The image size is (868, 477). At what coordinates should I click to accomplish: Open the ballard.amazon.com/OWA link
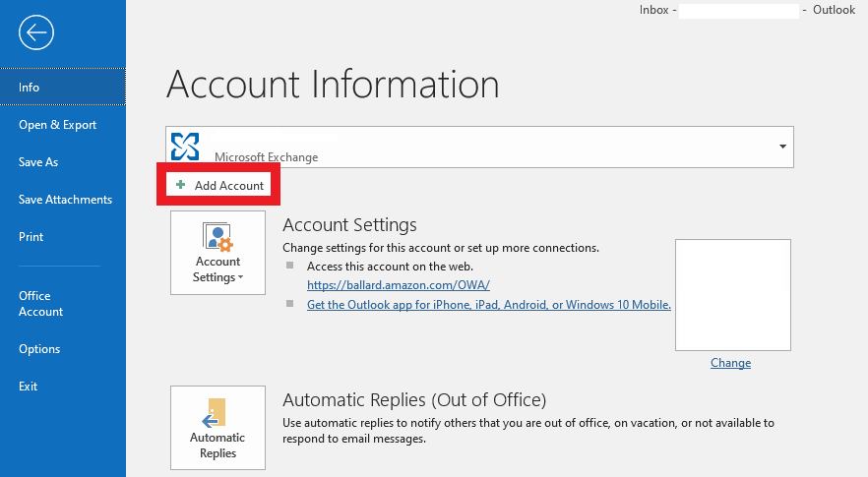click(399, 285)
